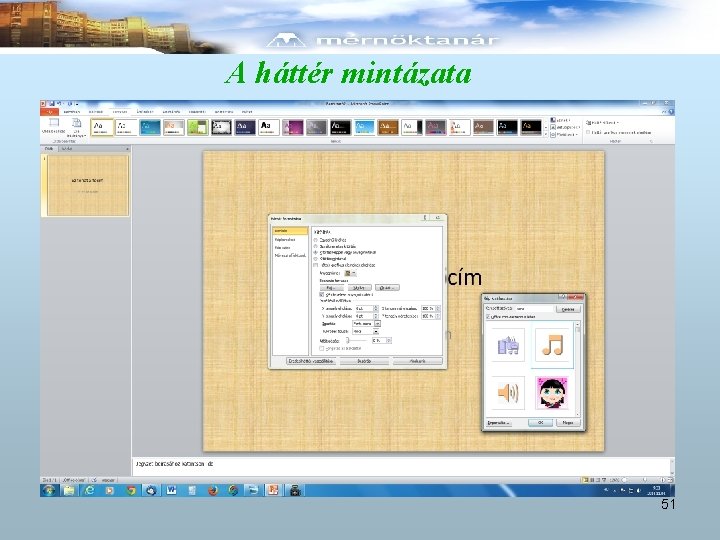The height and width of the screenshot is (540, 720).
Task: Open Word from the taskbar
Action: (x=171, y=490)
